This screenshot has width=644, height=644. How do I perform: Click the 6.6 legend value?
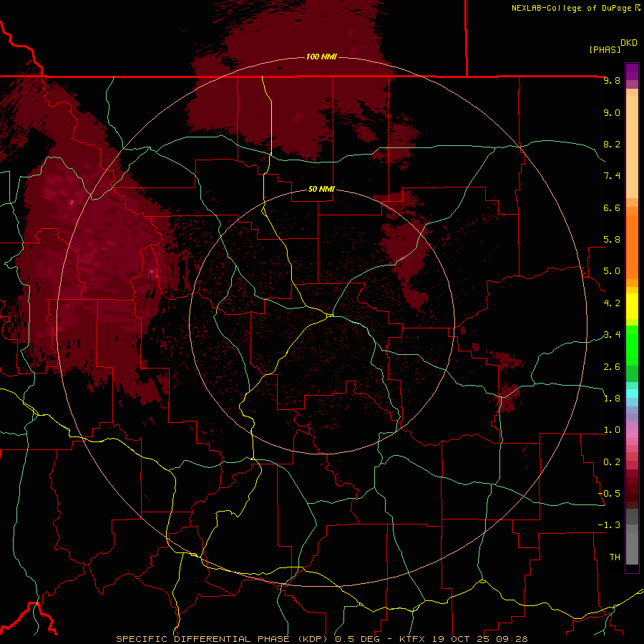coord(612,208)
